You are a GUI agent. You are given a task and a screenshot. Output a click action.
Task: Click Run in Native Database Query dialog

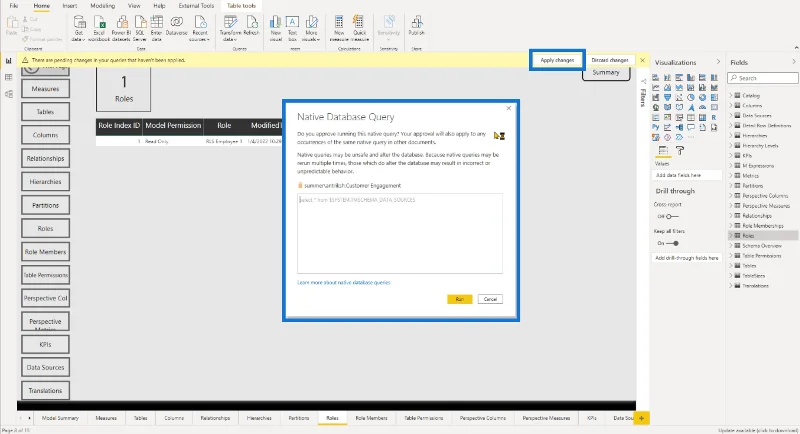click(460, 299)
